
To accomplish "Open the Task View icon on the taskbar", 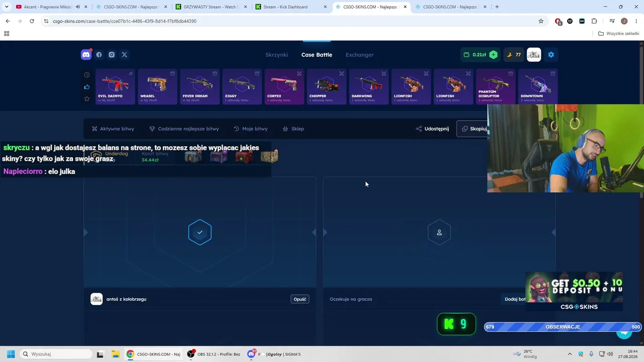I will [100, 354].
